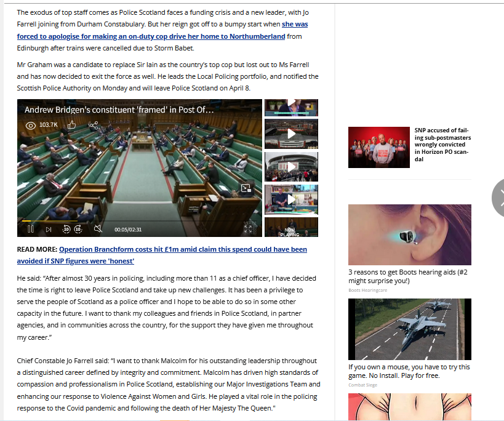
Task: Click the Combat Siege sponsor label
Action: pyautogui.click(x=363, y=385)
